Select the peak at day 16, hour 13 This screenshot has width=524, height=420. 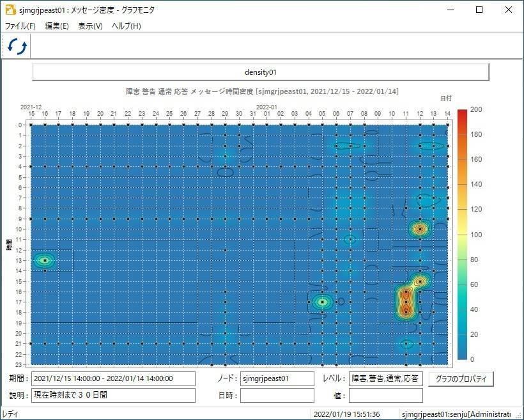(x=45, y=260)
